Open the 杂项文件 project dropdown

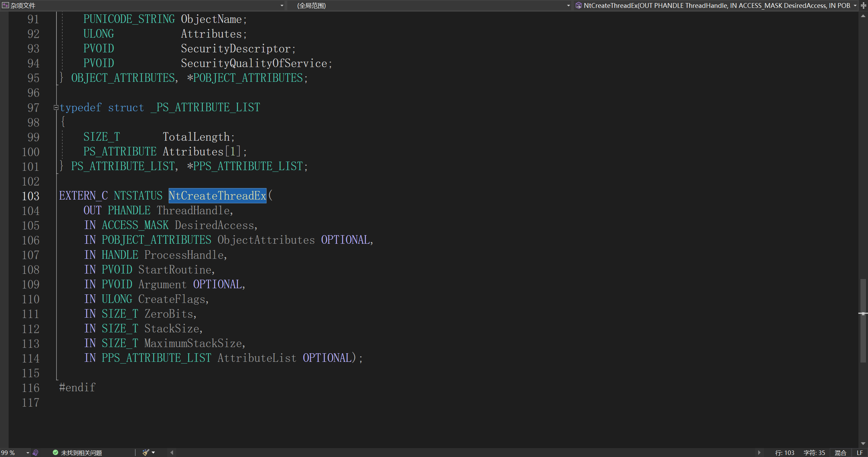tap(282, 5)
